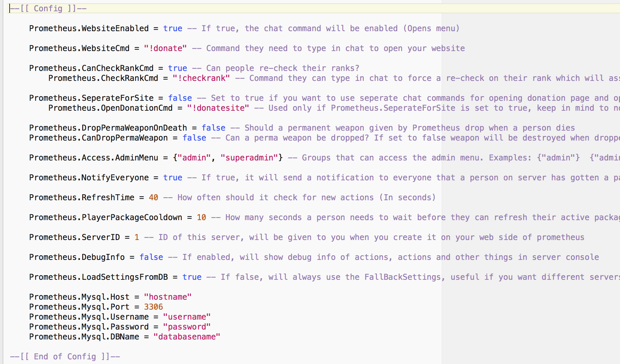Click the comment mentioning FallBackSettings

pos(413,277)
